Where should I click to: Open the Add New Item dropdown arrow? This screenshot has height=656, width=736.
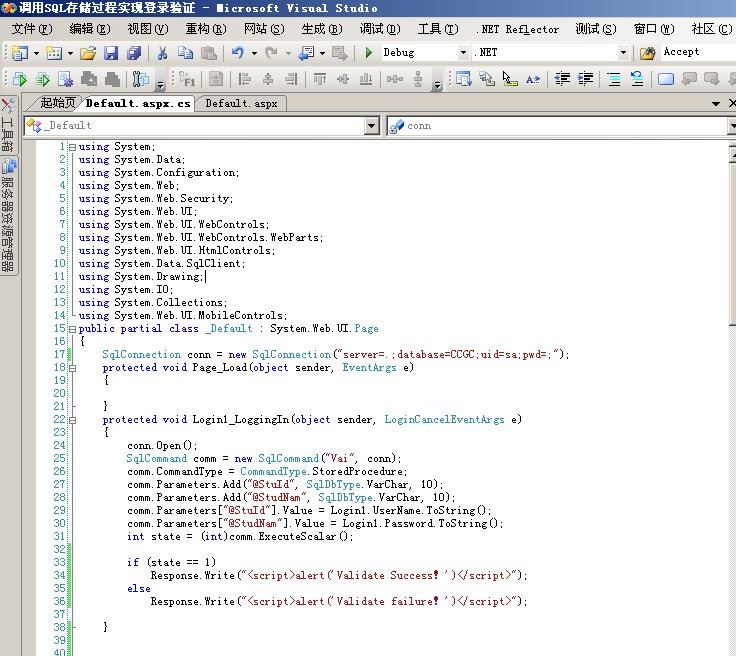pos(70,53)
